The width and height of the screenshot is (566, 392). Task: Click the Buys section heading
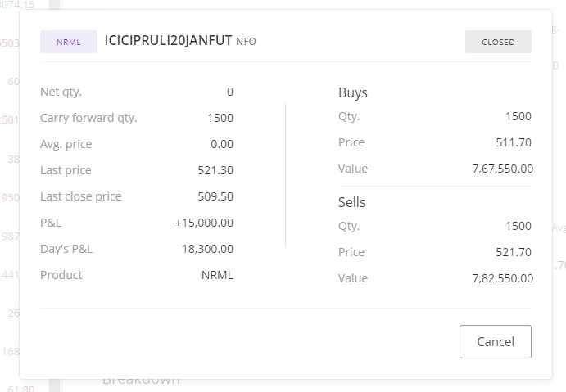(x=353, y=92)
